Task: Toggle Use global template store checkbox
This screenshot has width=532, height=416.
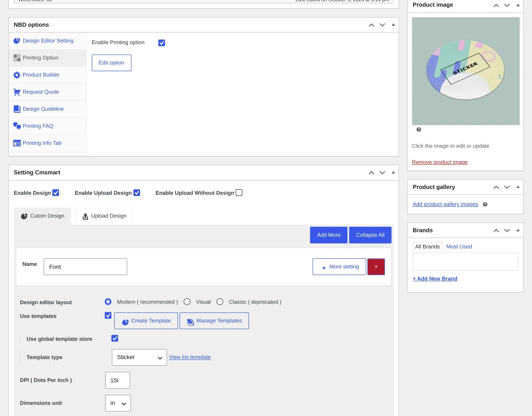Action: pos(115,338)
